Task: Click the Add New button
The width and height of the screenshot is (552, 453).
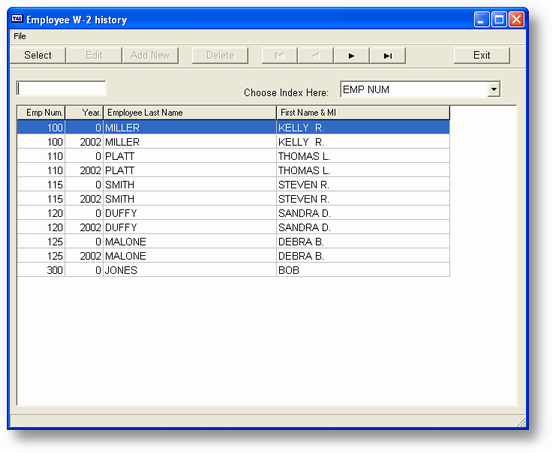Action: point(150,56)
